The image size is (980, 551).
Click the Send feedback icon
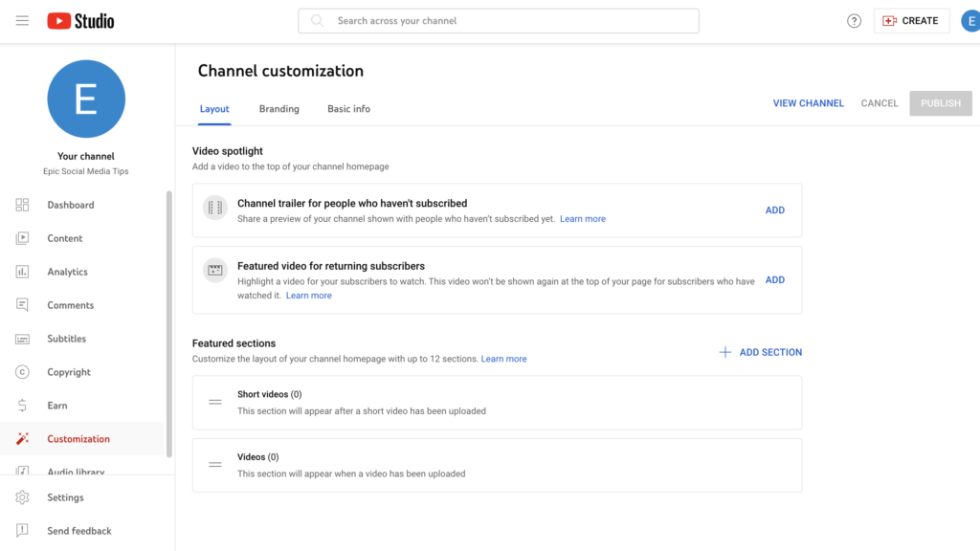(x=22, y=531)
